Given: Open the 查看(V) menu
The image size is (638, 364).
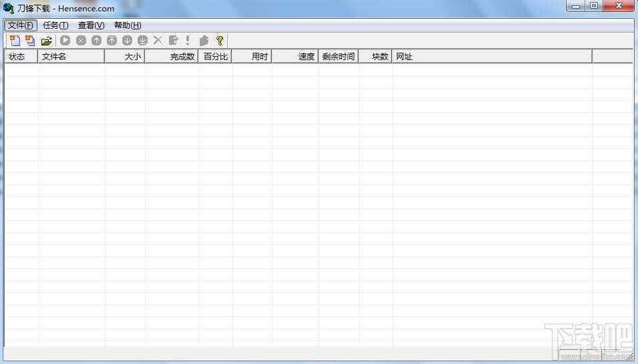Looking at the screenshot, I should click(91, 25).
